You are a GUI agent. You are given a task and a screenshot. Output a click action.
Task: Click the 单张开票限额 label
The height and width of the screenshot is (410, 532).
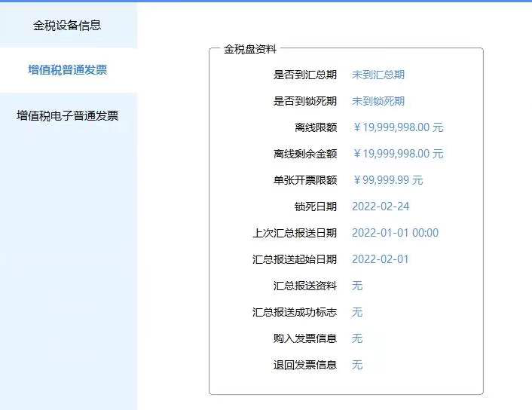click(305, 180)
